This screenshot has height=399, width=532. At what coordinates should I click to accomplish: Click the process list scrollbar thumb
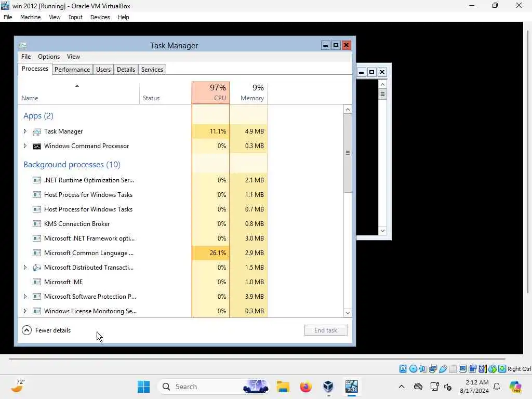point(348,153)
